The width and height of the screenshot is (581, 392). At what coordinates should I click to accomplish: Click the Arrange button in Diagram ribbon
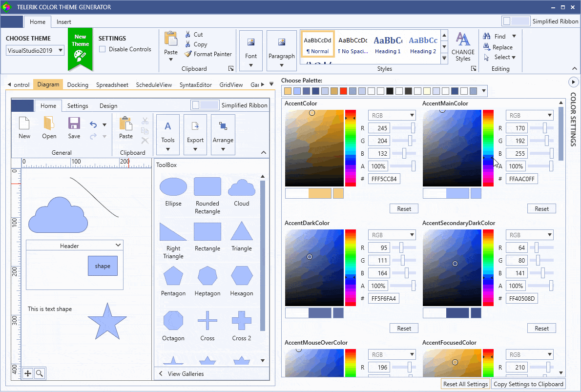click(223, 135)
